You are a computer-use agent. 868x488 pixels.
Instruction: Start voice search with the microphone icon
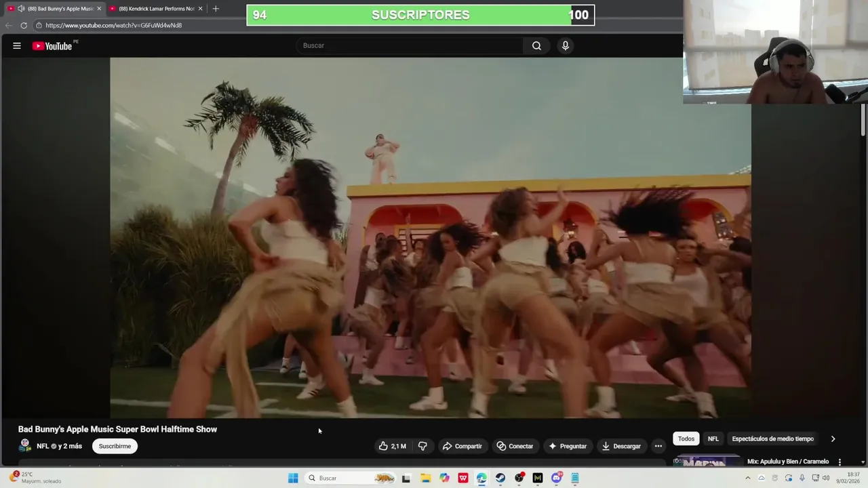(566, 45)
